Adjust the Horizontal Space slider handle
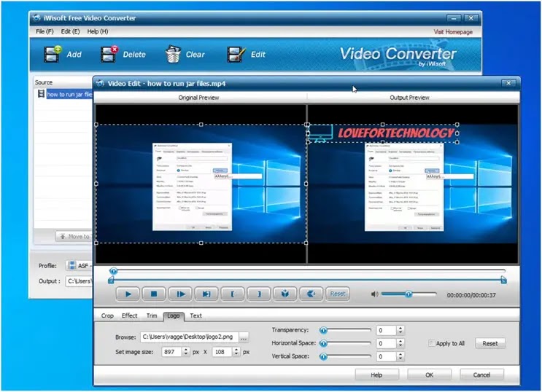 [324, 343]
